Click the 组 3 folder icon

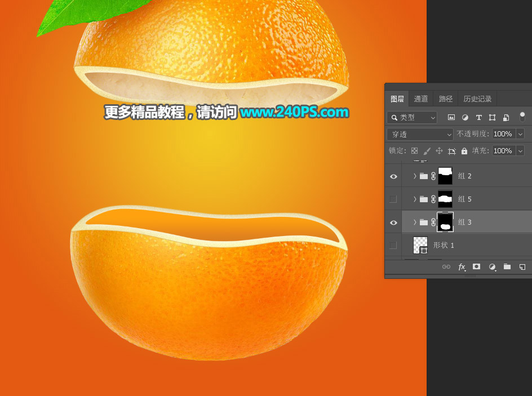pyautogui.click(x=424, y=222)
